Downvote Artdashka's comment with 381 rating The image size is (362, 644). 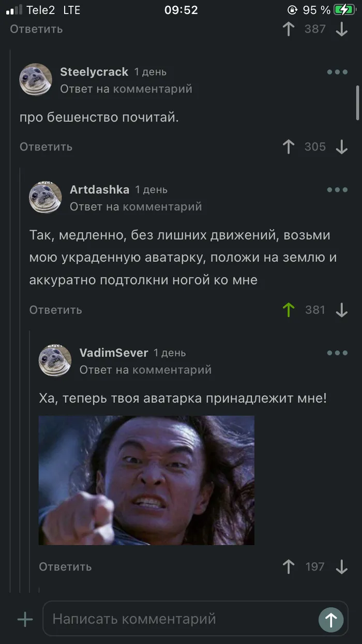[x=341, y=310]
